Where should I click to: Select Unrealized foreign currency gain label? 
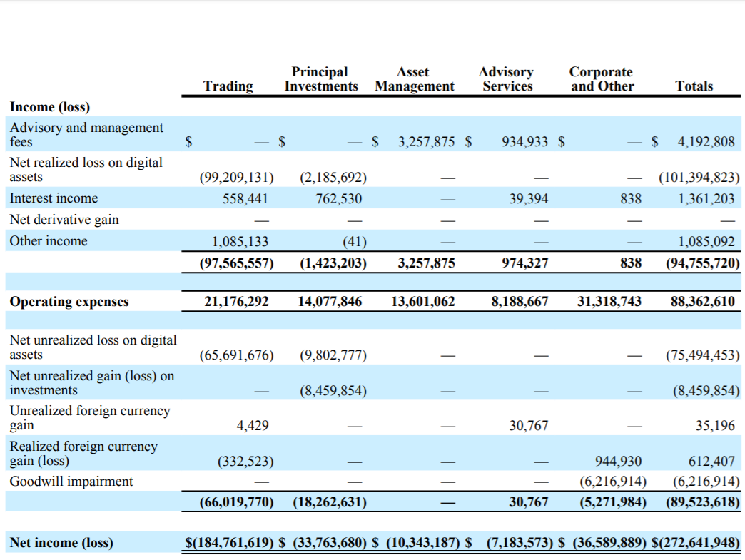90,418
